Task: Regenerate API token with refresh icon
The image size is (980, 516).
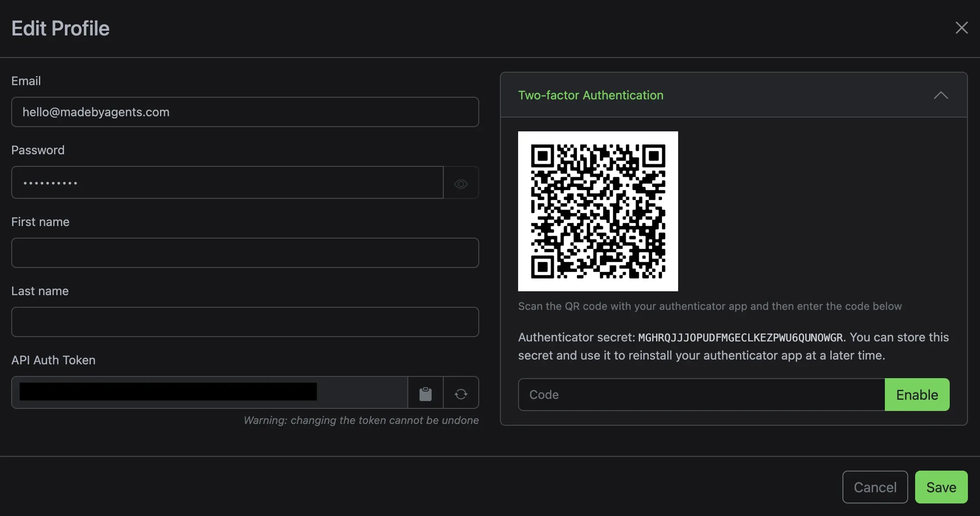Action: click(461, 393)
